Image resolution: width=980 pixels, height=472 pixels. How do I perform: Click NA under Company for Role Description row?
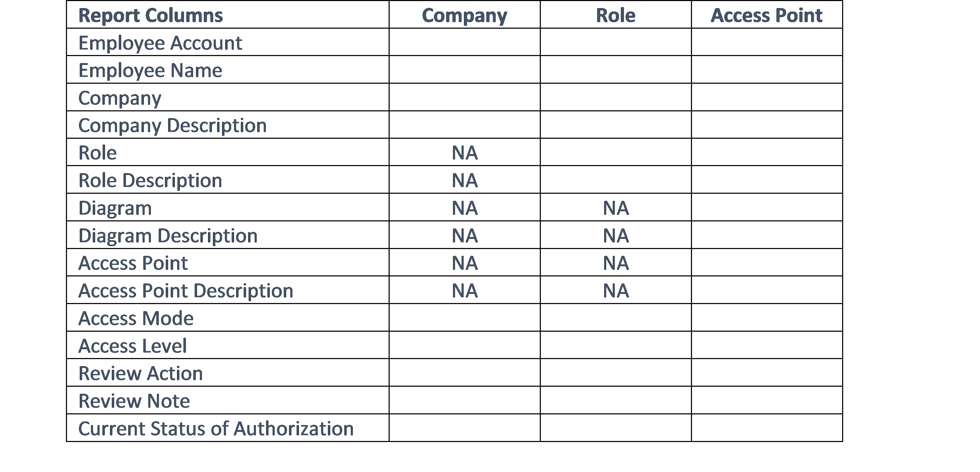(x=464, y=180)
